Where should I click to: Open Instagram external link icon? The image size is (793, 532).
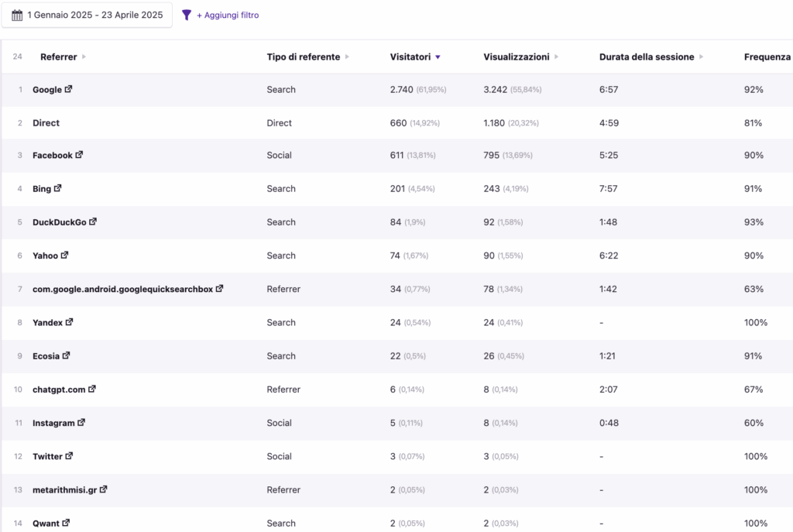tap(81, 422)
